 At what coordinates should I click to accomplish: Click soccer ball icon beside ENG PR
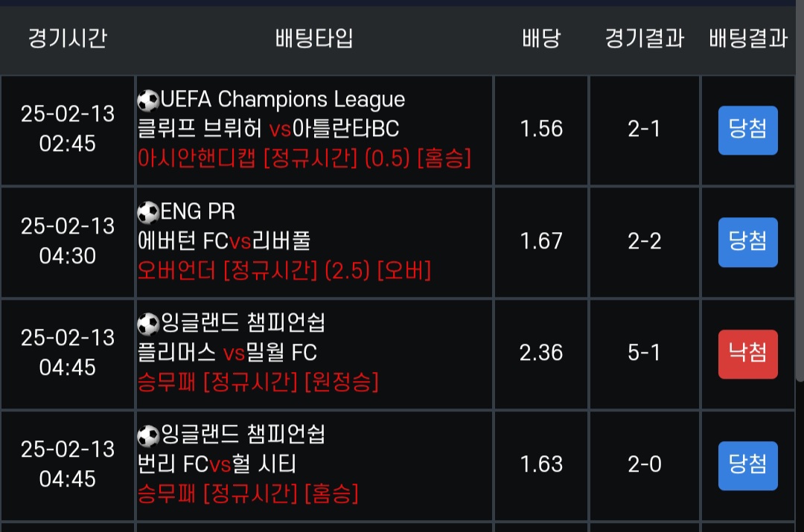(x=149, y=212)
